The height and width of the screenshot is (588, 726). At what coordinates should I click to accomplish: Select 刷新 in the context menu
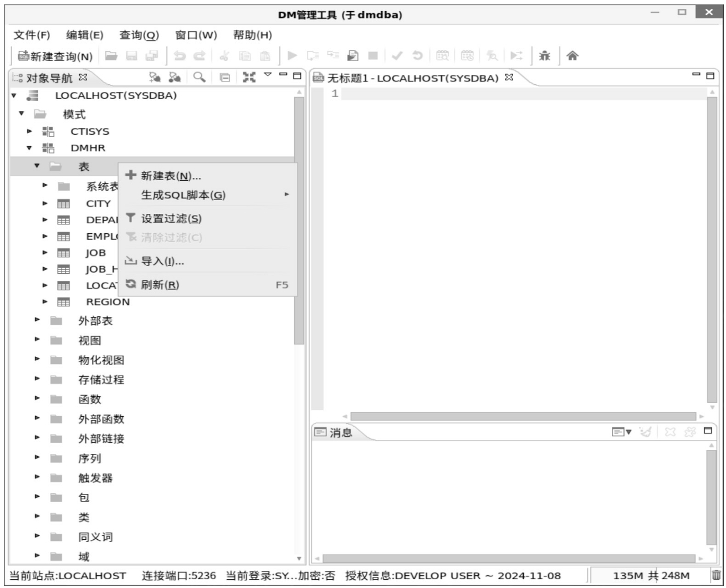pyautogui.click(x=160, y=285)
